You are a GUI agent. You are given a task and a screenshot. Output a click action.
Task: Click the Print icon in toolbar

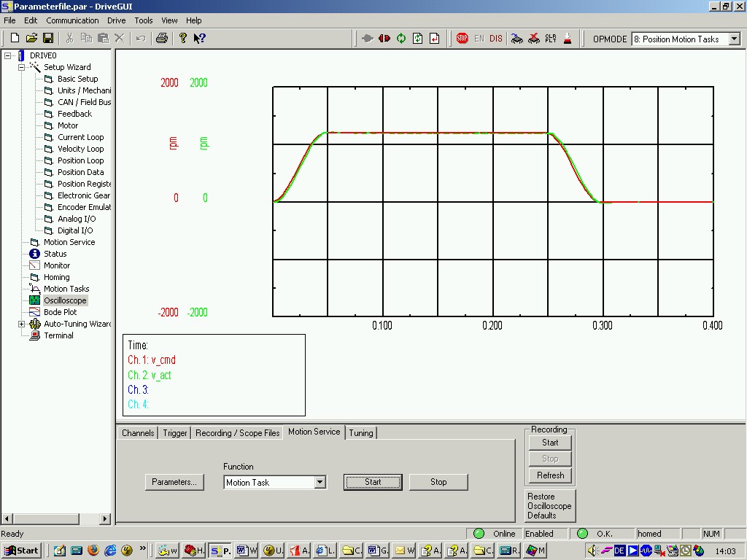point(161,39)
